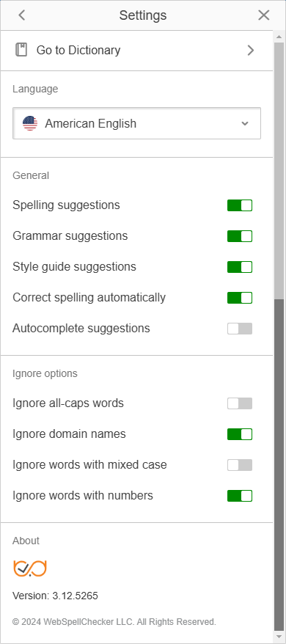Turn off Grammar suggestions switch
This screenshot has width=286, height=644.
click(x=240, y=236)
